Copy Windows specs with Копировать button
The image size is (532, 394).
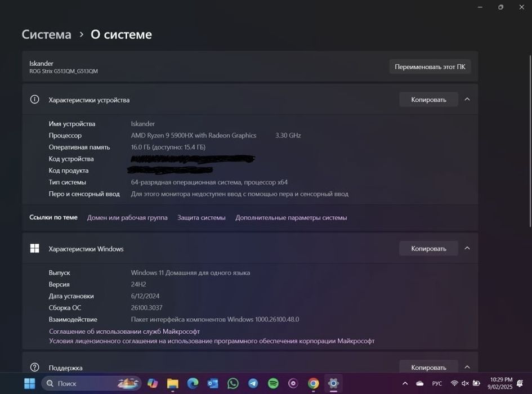(x=428, y=248)
